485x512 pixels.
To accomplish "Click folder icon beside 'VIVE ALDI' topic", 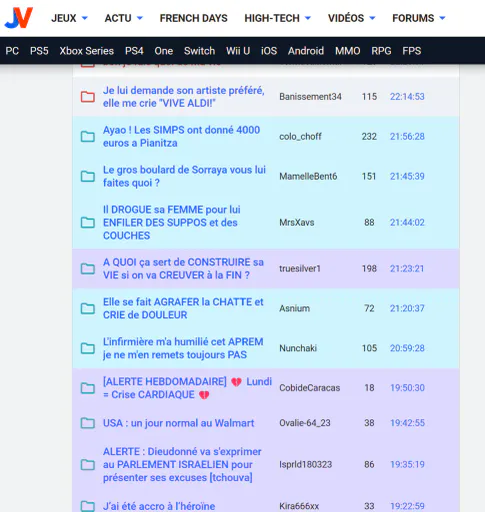I will (88, 97).
